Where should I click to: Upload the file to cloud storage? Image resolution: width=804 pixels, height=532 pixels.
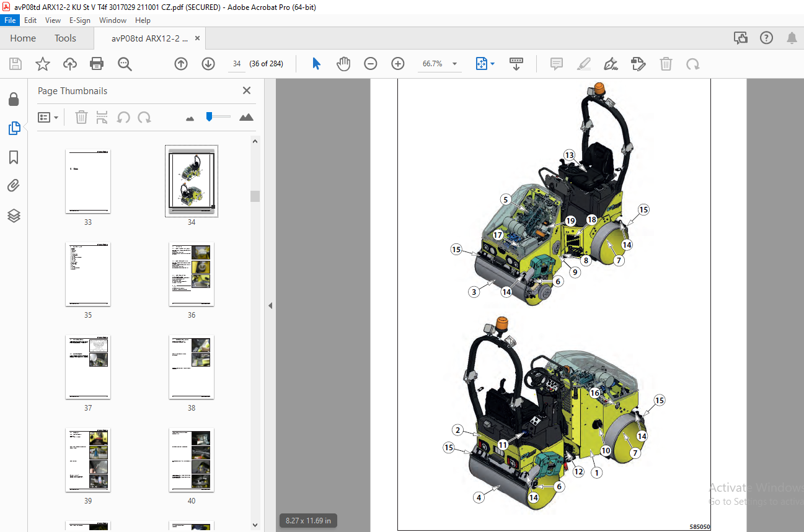(x=70, y=64)
